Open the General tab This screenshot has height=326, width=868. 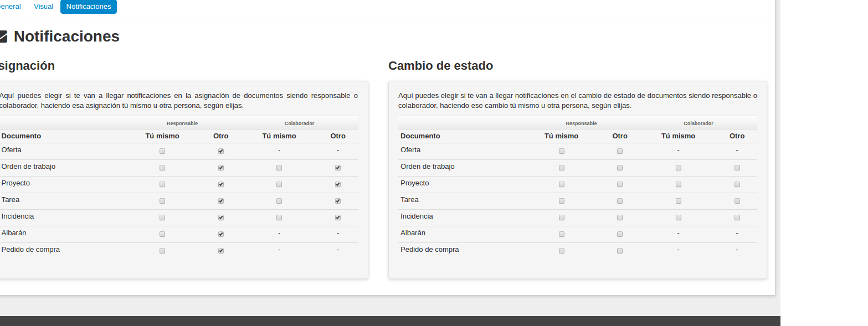point(11,7)
